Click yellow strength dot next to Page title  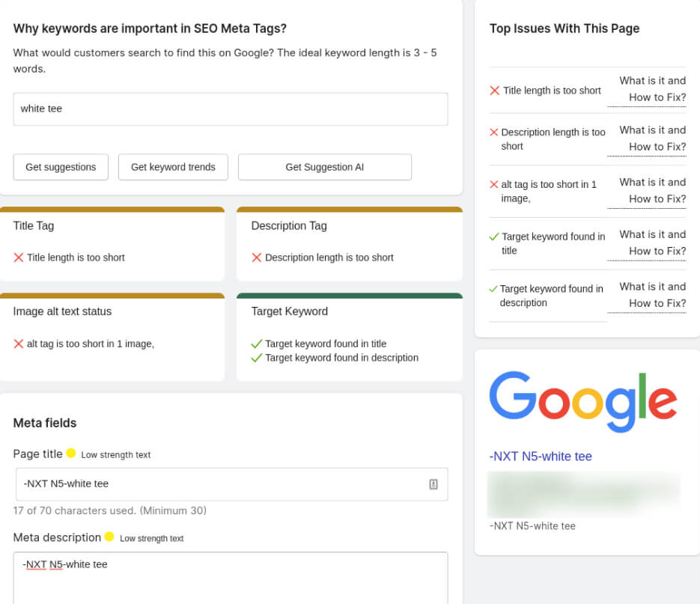71,453
